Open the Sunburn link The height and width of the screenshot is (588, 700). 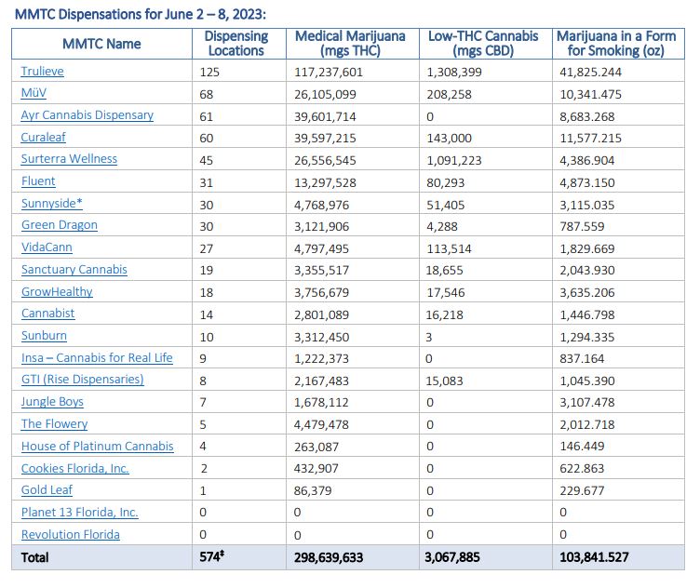point(44,336)
